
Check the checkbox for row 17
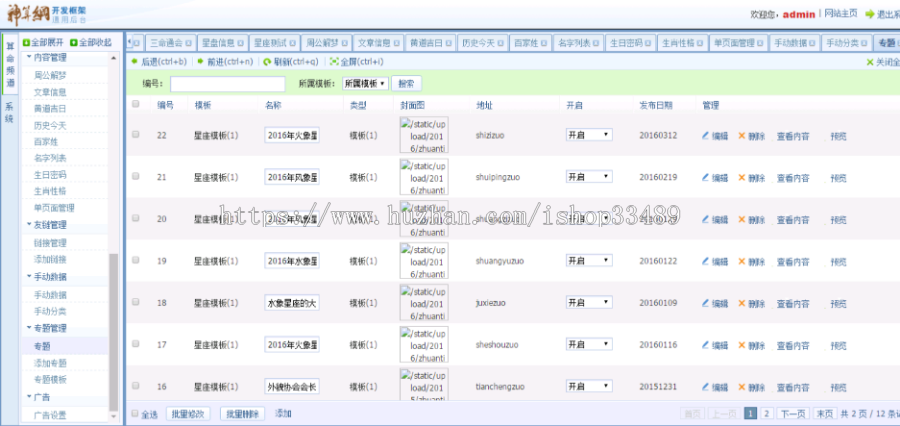click(x=136, y=344)
